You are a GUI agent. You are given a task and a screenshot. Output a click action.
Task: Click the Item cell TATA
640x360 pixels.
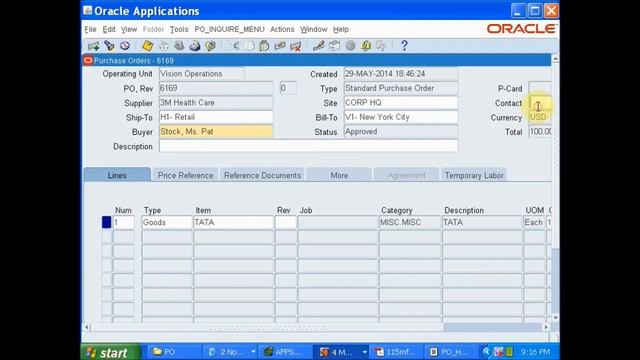click(x=233, y=222)
